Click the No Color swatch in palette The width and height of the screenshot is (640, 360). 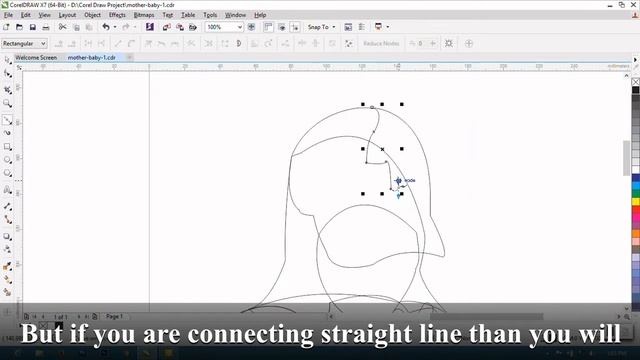636,82
